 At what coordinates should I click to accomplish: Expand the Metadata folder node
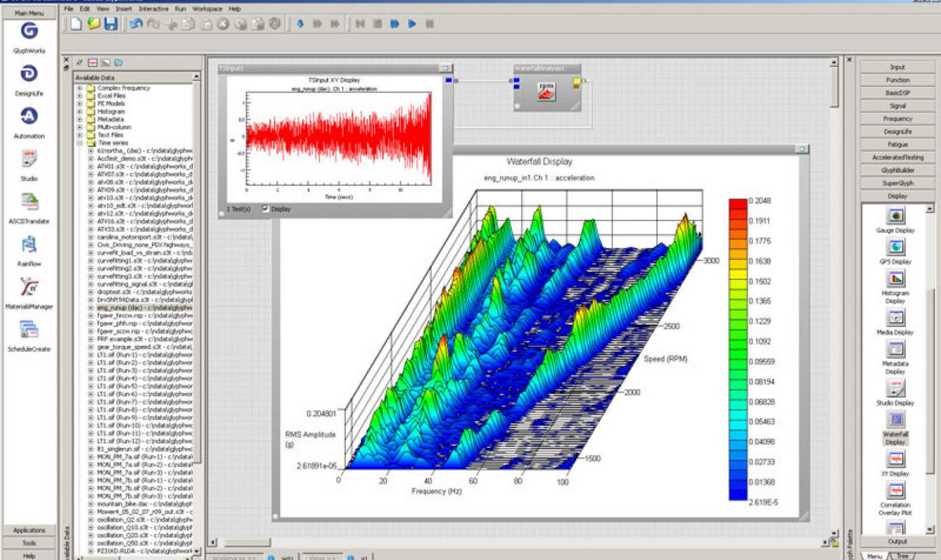coord(80,119)
